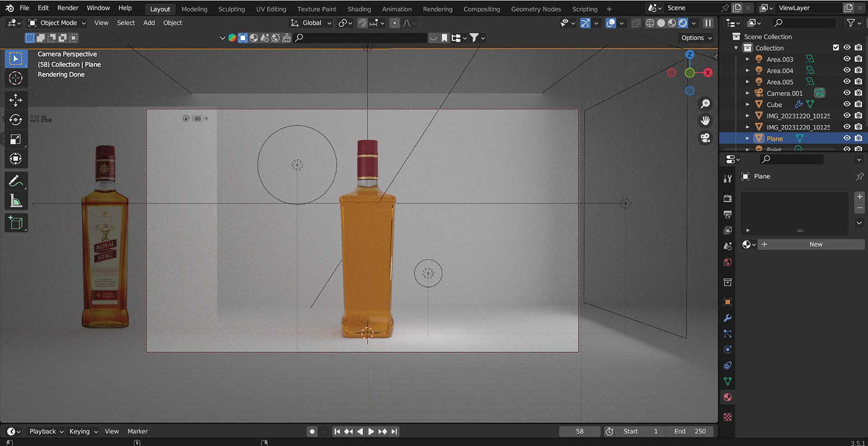The width and height of the screenshot is (868, 446).
Task: Open the Render menu
Action: pyautogui.click(x=68, y=8)
